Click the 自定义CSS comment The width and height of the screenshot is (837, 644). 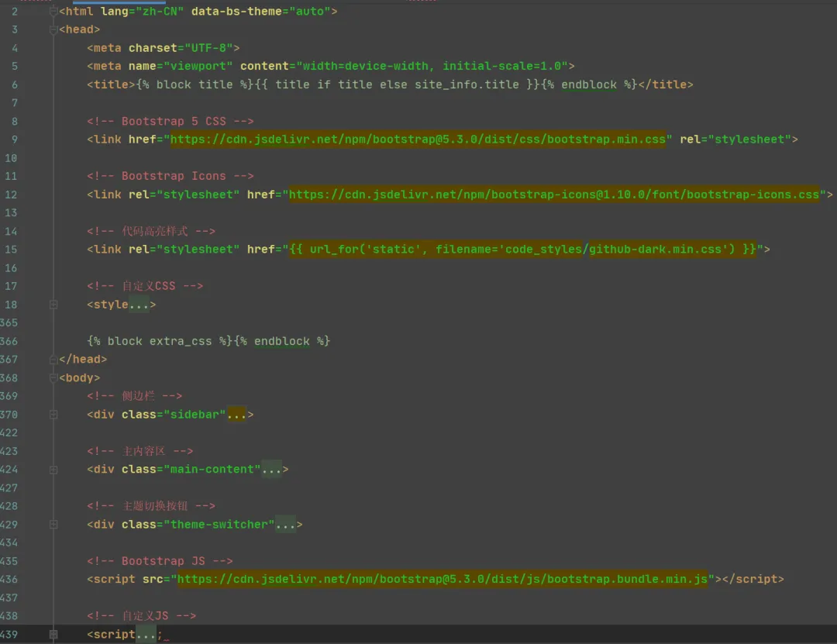point(145,286)
